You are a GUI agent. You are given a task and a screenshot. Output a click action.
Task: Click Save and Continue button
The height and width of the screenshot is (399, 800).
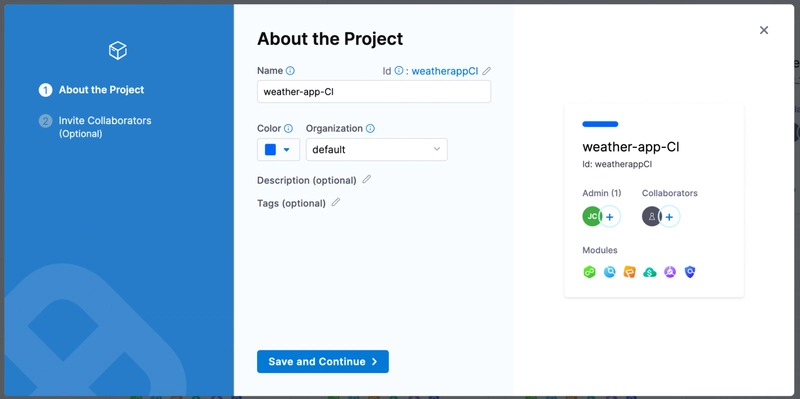(x=323, y=361)
